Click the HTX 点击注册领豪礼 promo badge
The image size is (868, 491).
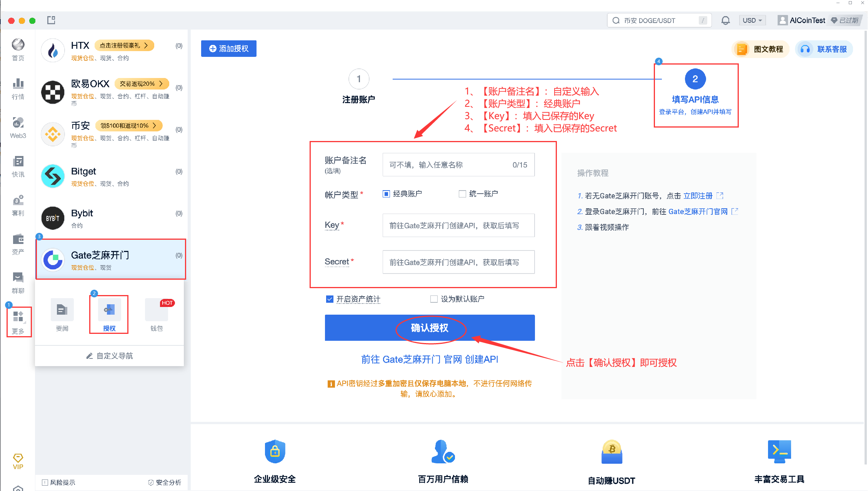pyautogui.click(x=124, y=45)
